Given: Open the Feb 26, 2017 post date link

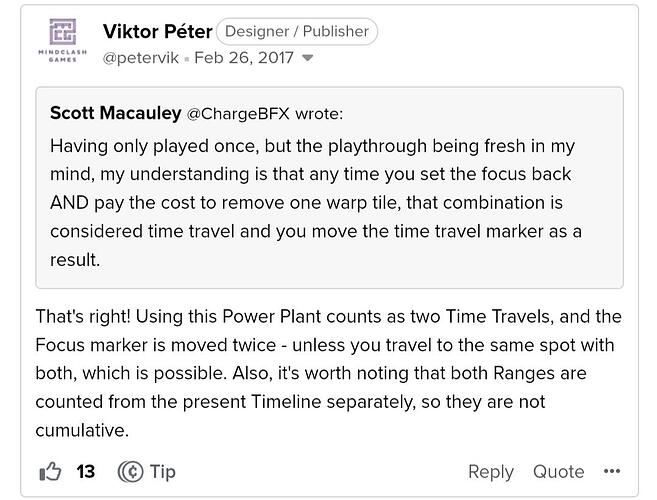Looking at the screenshot, I should click(x=243, y=57).
